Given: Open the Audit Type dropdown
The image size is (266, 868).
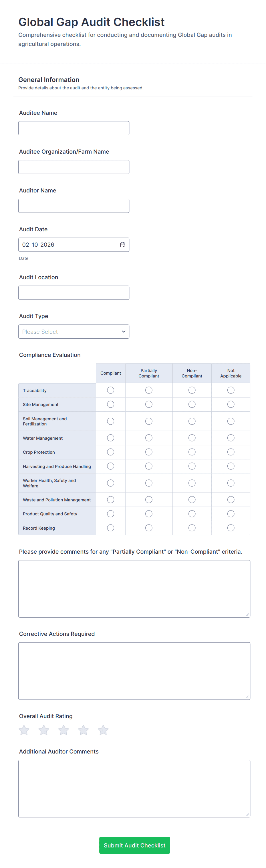Looking at the screenshot, I should [74, 331].
